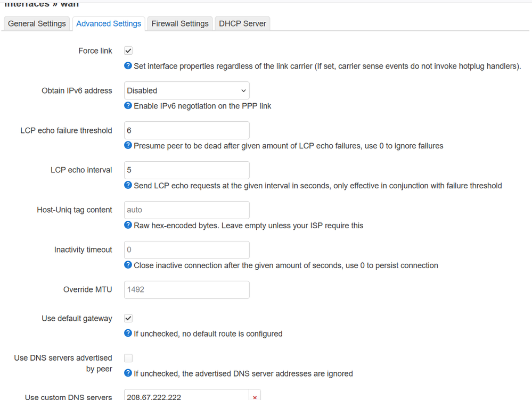Go to the General Settings tab

tap(36, 23)
